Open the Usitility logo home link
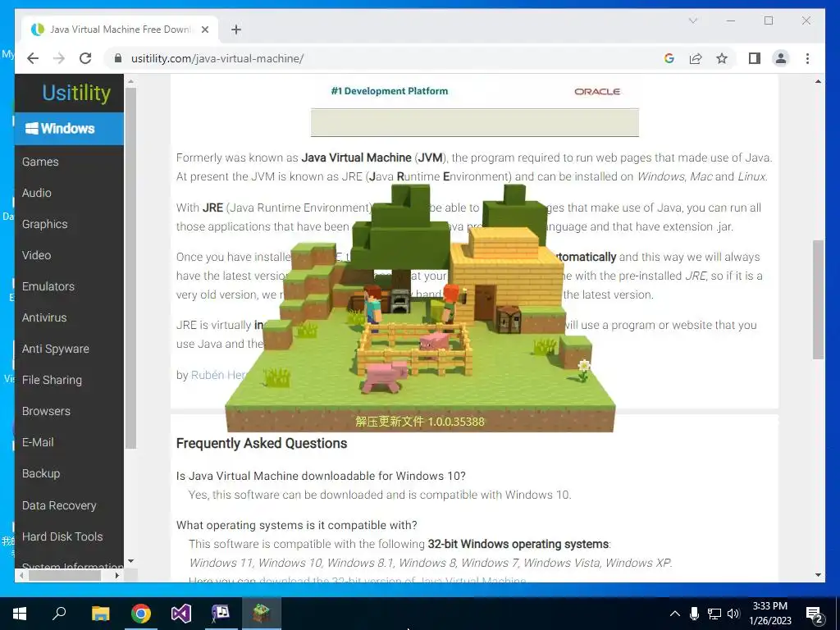 [76, 93]
